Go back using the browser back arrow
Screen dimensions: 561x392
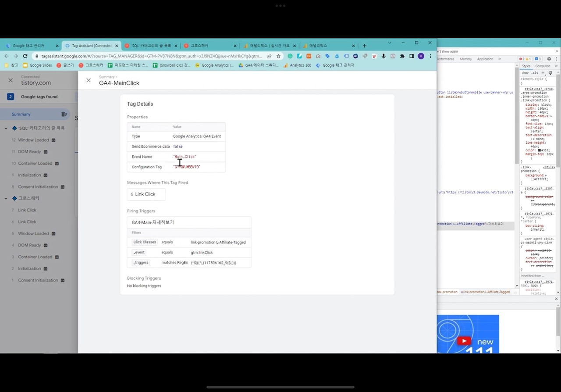click(7, 56)
